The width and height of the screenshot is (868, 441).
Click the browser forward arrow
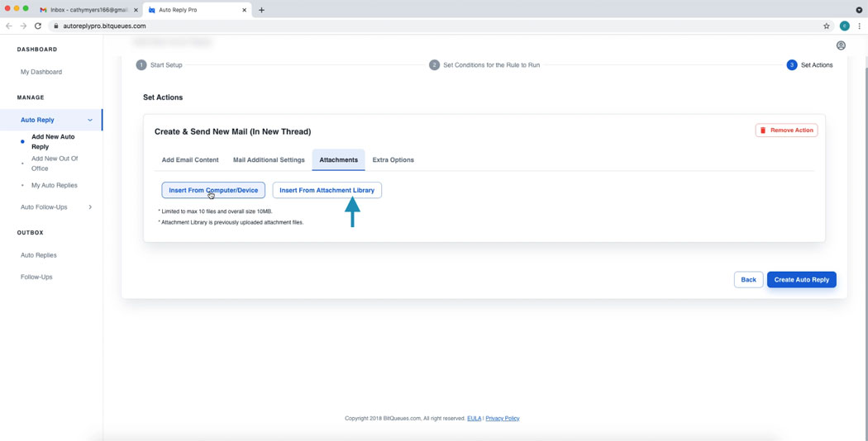coord(23,26)
